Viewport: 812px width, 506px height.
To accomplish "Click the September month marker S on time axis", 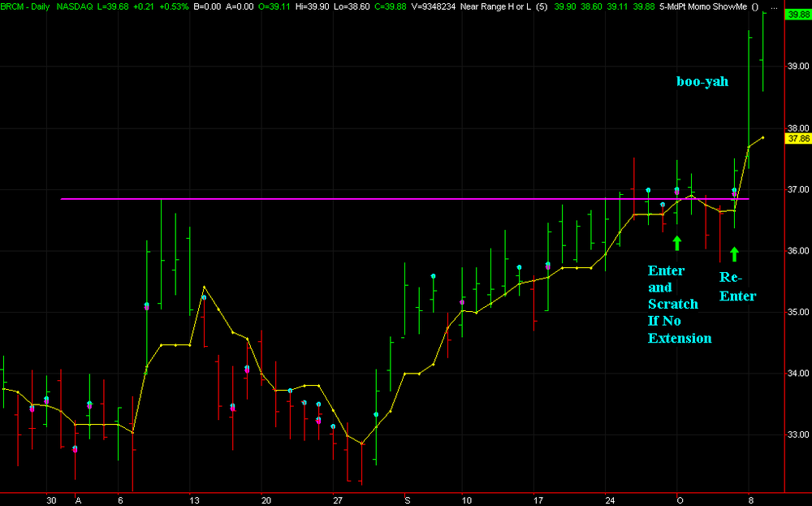I will tap(408, 501).
